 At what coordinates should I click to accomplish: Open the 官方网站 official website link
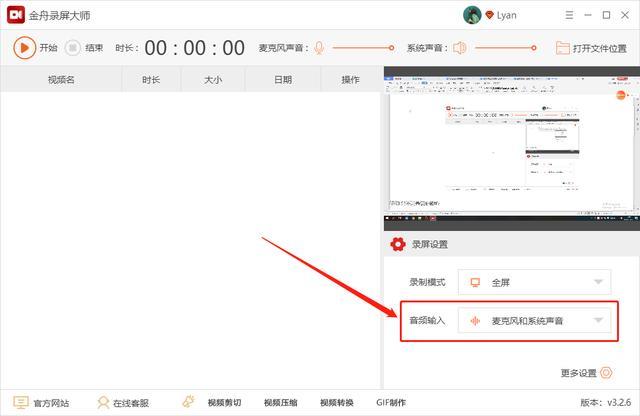(41, 403)
